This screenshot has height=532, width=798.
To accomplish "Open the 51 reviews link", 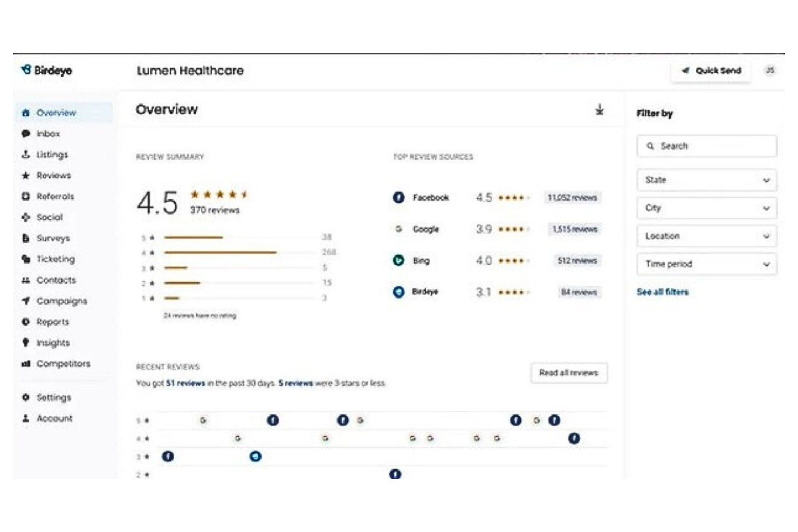I will pyautogui.click(x=185, y=383).
